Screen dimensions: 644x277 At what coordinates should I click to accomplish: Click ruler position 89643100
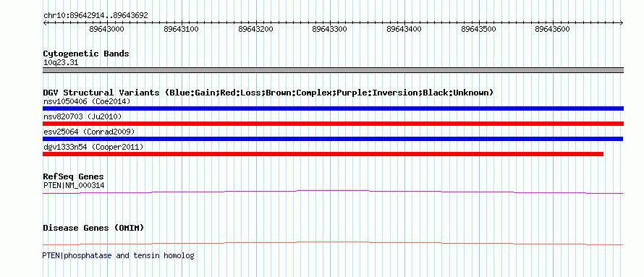coord(181,29)
